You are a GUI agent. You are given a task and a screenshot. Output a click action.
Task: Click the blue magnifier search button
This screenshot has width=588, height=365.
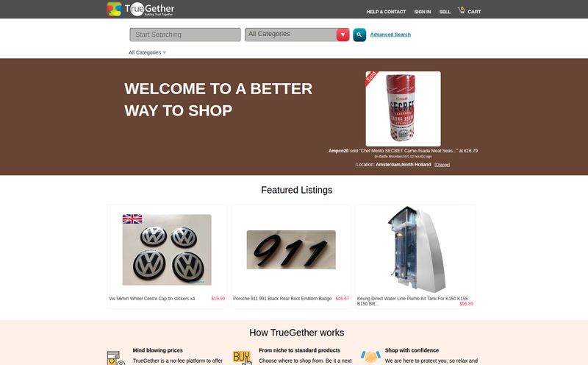(359, 35)
